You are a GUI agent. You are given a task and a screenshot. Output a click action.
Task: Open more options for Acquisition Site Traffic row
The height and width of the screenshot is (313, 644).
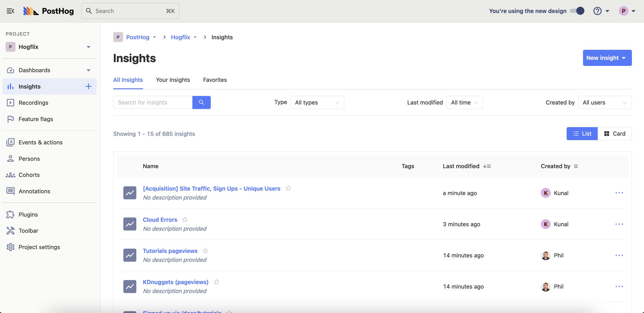(619, 193)
